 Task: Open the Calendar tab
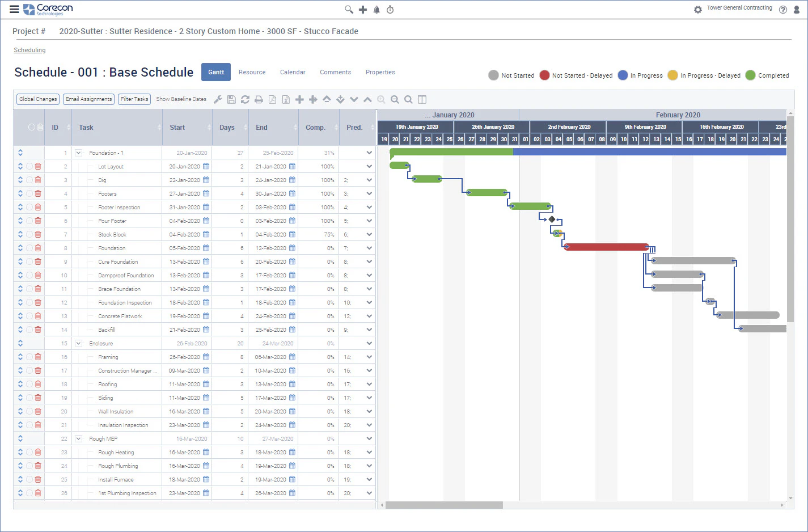[293, 72]
